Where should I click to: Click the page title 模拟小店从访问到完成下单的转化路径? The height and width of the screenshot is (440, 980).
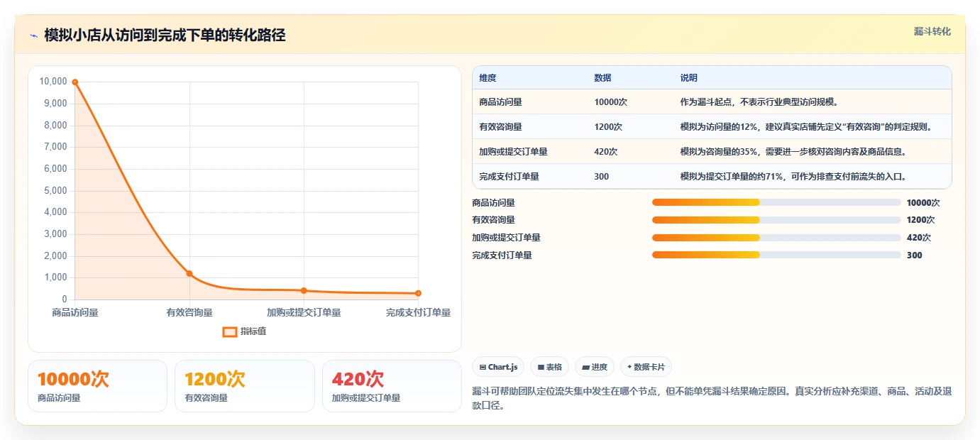pyautogui.click(x=165, y=35)
